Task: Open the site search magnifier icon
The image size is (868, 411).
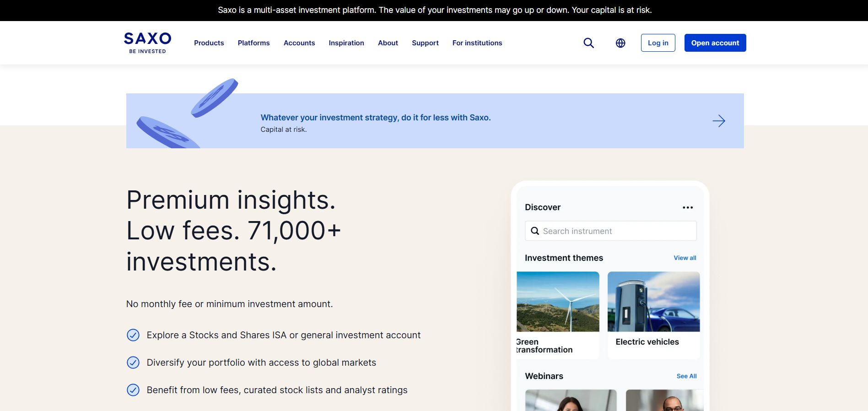Action: 588,43
